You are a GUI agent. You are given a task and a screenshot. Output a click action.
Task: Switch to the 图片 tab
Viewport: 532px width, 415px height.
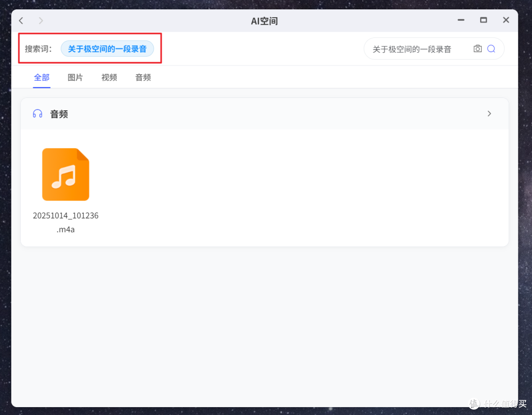75,78
